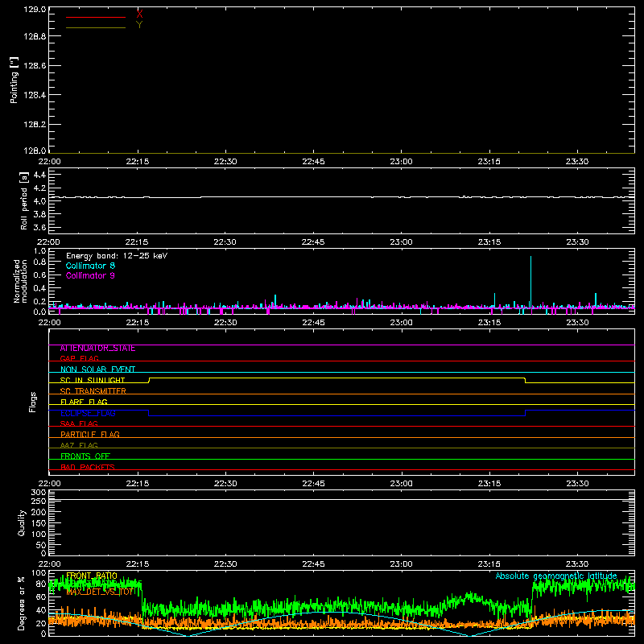
Task: Click the PARTICLE_FLAG label
Action: click(90, 435)
